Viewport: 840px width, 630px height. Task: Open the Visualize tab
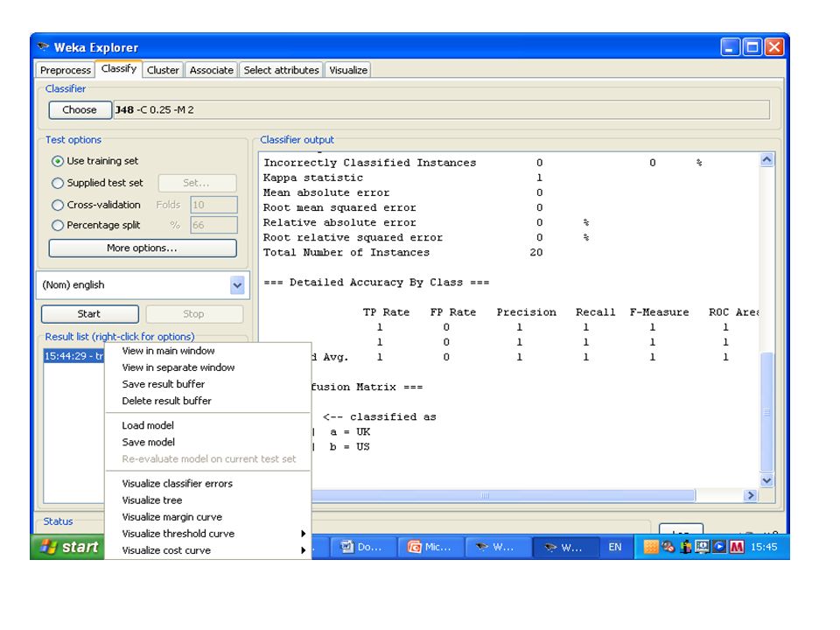point(348,70)
